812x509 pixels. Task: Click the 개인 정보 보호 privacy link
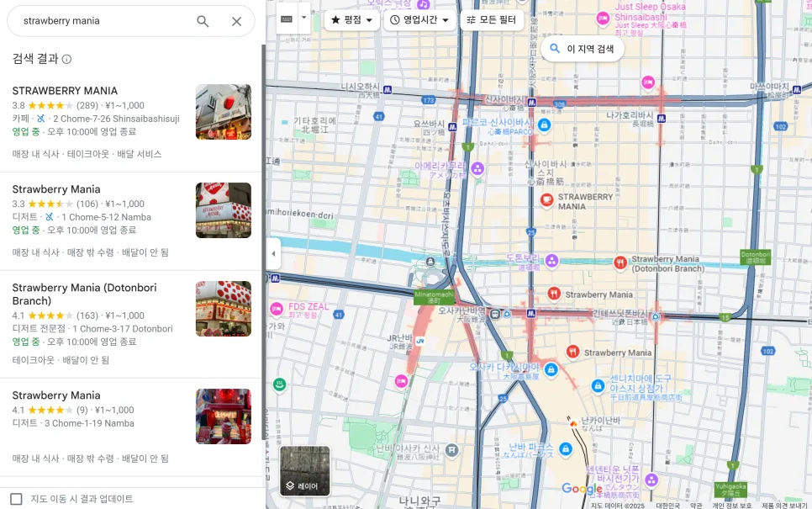click(732, 506)
